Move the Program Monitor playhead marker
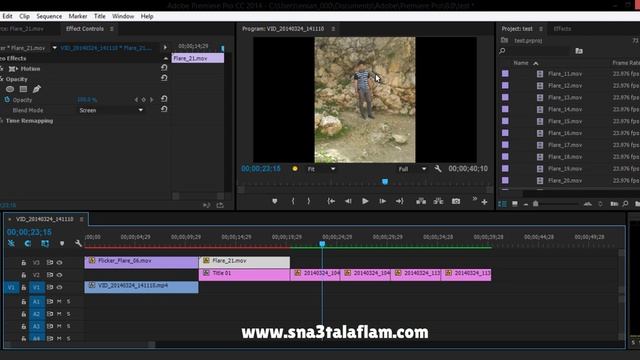This screenshot has width=640, height=360. (x=385, y=182)
